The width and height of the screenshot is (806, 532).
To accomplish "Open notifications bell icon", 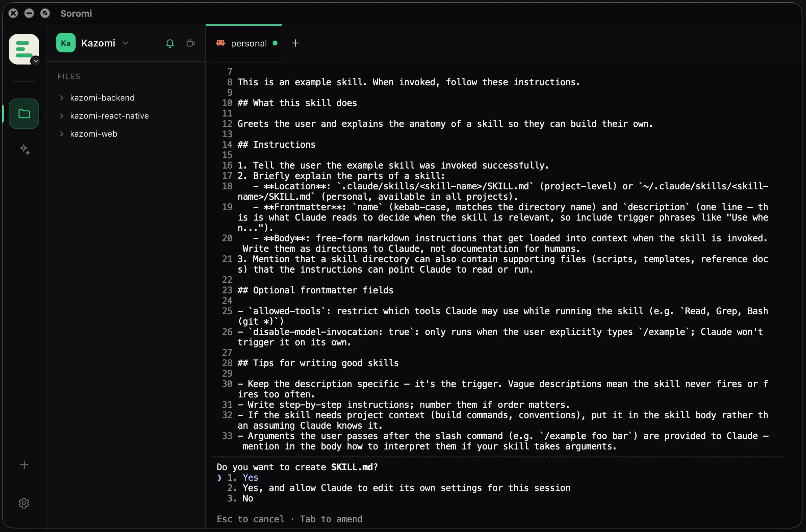I will coord(170,43).
